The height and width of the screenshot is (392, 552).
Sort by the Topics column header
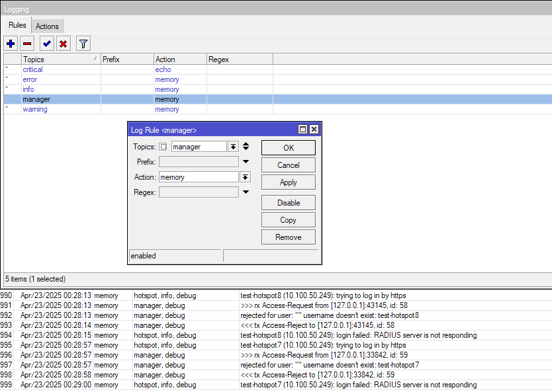[60, 59]
